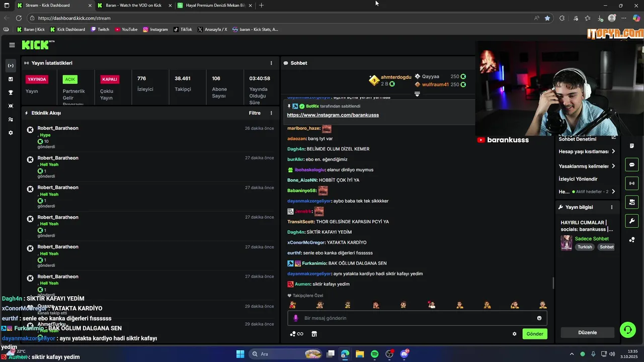Click İzleyici Yönlendir option
This screenshot has width=644, height=362.
[x=578, y=179]
